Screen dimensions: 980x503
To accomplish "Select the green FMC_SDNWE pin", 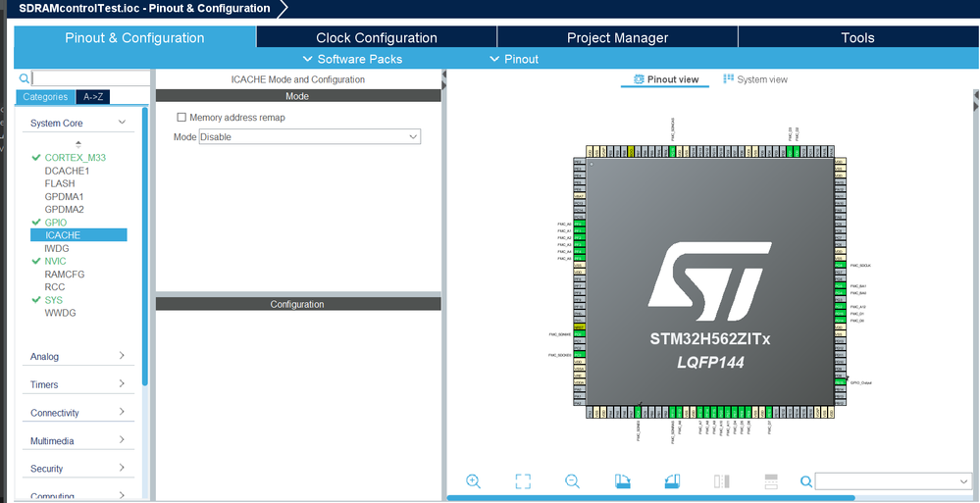I will click(x=580, y=334).
